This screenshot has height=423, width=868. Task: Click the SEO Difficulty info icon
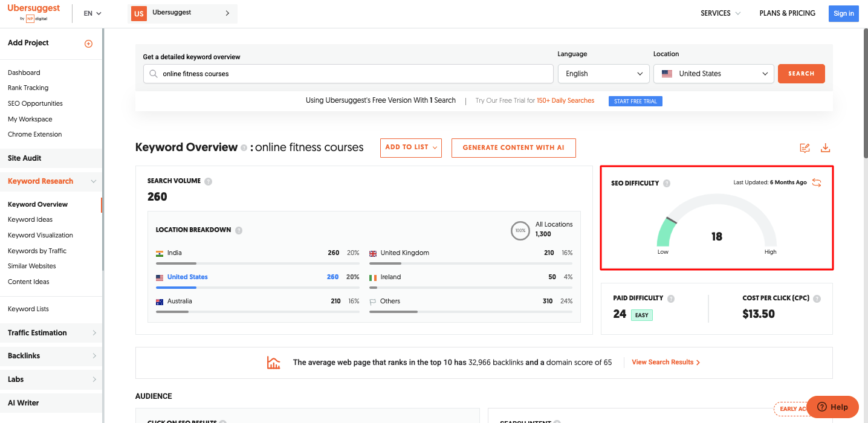(x=667, y=183)
